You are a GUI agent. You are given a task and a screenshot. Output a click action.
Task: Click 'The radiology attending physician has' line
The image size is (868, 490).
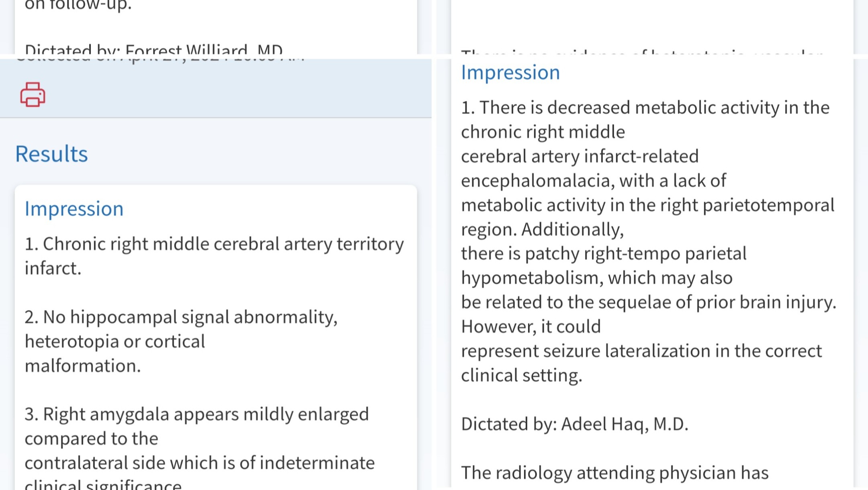(x=615, y=473)
